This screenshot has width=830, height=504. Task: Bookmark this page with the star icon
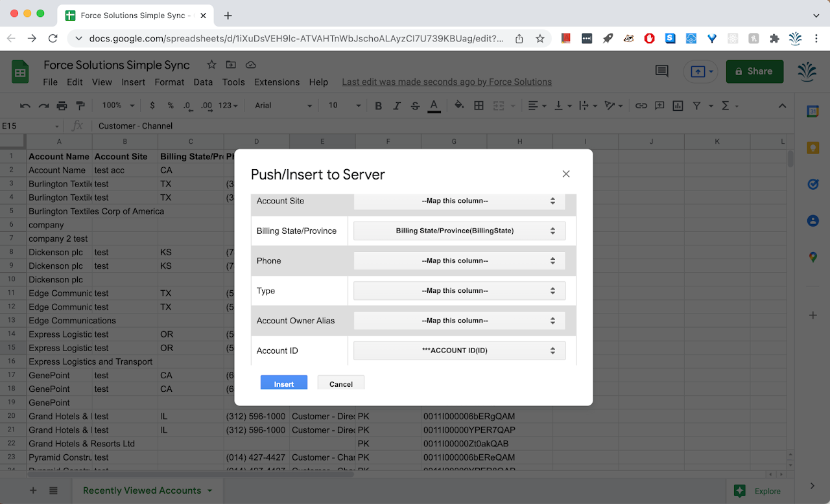pyautogui.click(x=539, y=38)
